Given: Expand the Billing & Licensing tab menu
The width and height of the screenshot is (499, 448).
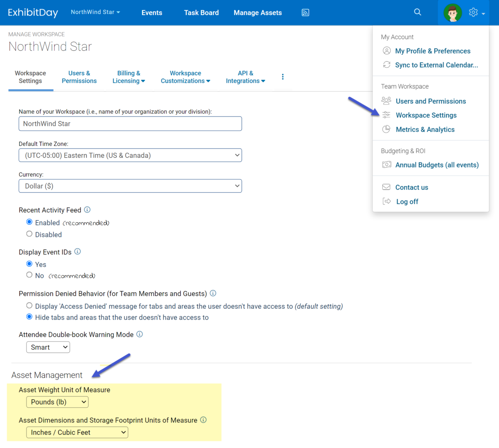Looking at the screenshot, I should coord(128,77).
